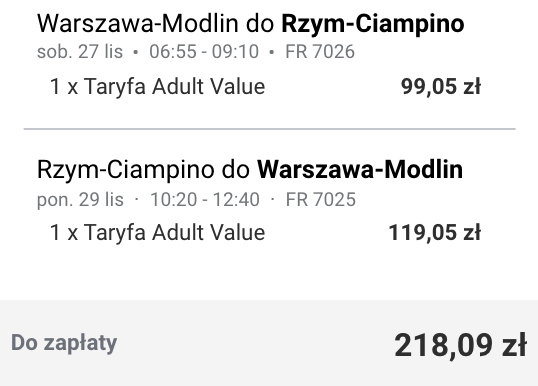
Task: Click the Do zapłaty label
Action: (64, 343)
